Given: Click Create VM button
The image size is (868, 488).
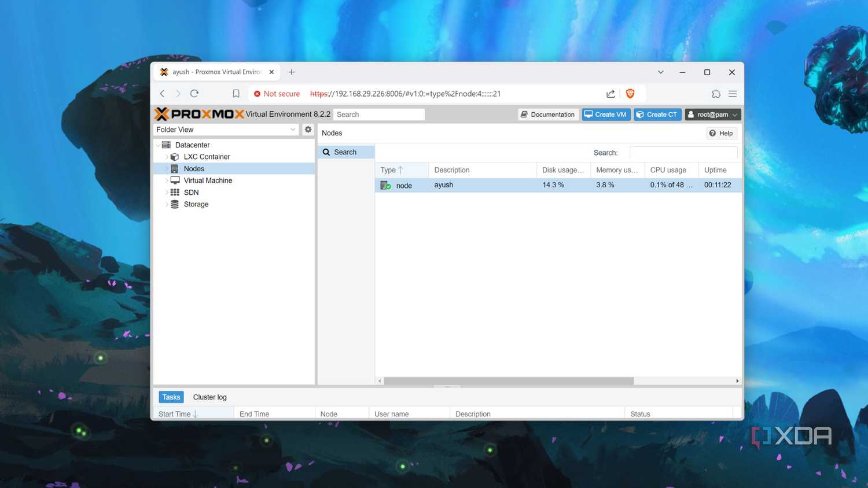Looking at the screenshot, I should pos(606,114).
